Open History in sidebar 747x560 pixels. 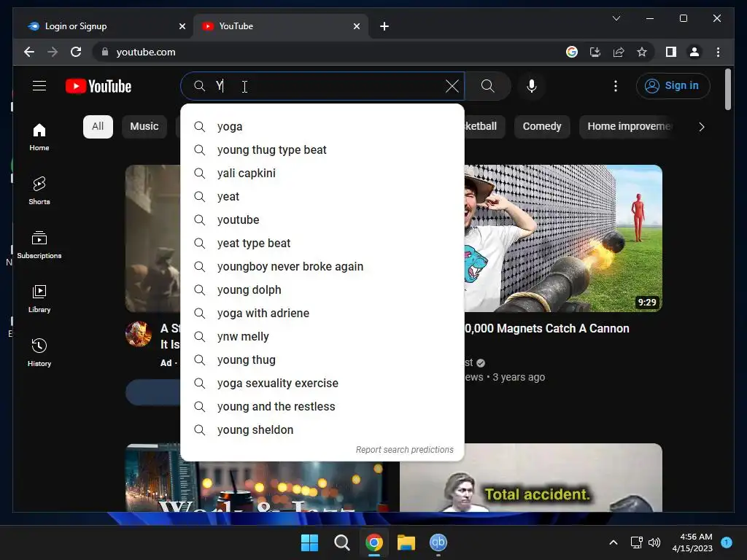coord(39,353)
